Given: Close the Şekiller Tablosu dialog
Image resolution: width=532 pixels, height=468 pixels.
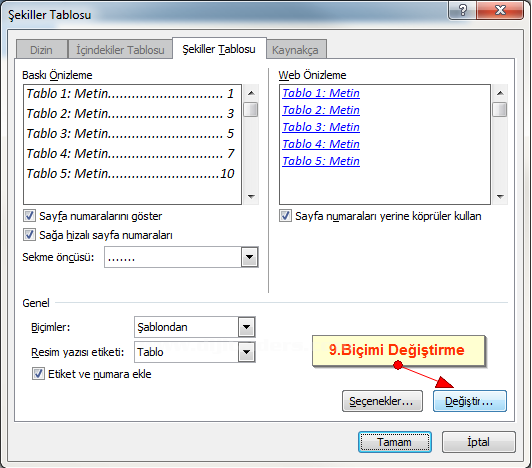Looking at the screenshot, I should click(500, 10).
